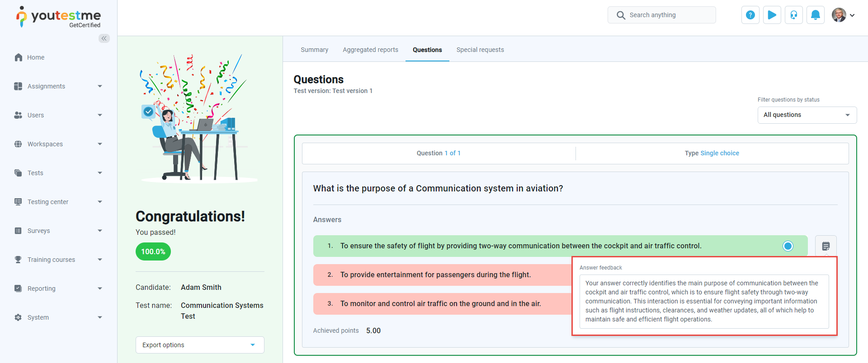Image resolution: width=868 pixels, height=363 pixels.
Task: Click the Single choice type link
Action: tap(720, 153)
